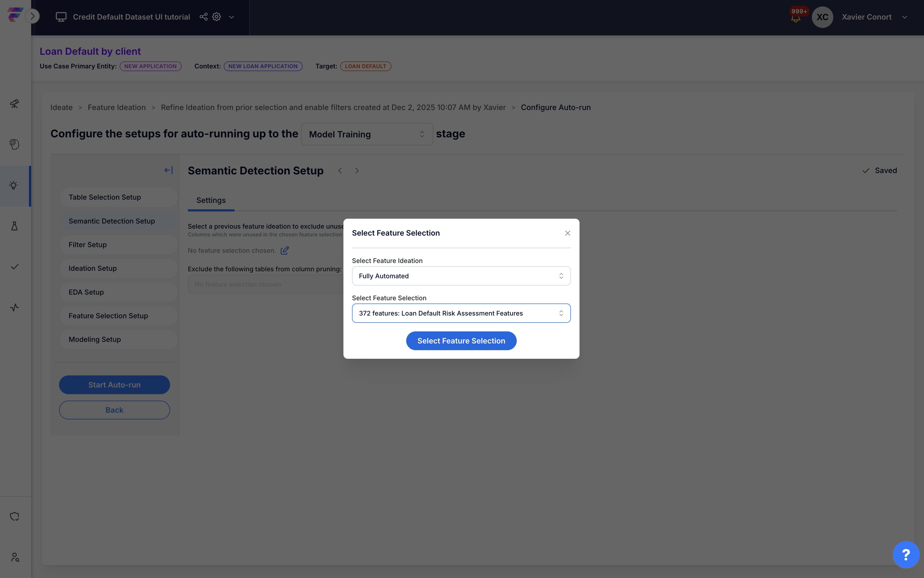Click the flask experiment sidebar icon
The image size is (924, 578).
[x=14, y=226]
